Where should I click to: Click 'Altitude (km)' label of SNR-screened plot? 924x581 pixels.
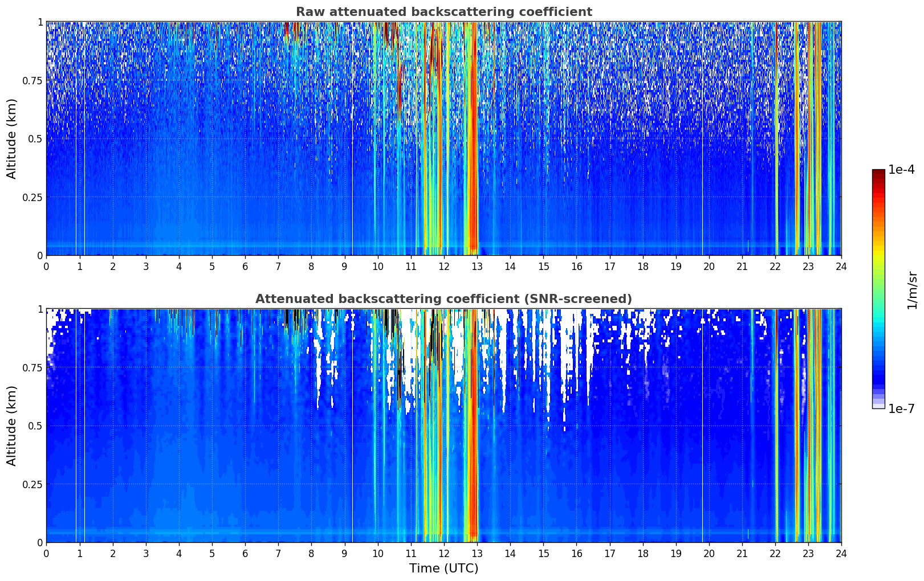click(x=12, y=425)
